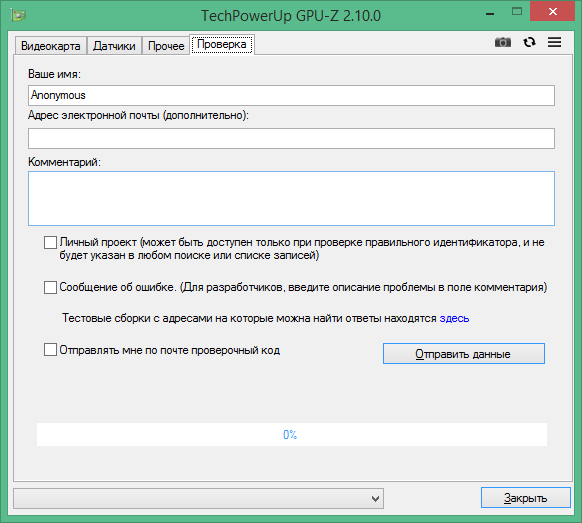The image size is (582, 523).
Task: Click the Ваше имя field with Anonymous
Action: coord(291,95)
